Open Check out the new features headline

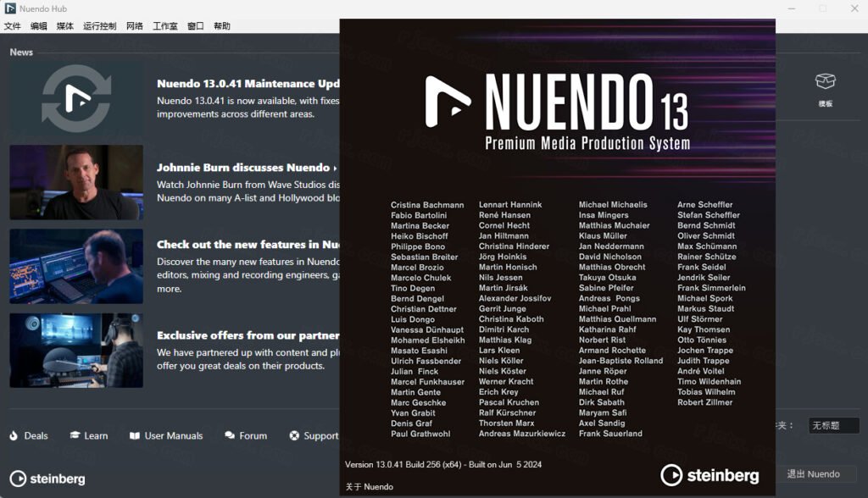coord(248,244)
